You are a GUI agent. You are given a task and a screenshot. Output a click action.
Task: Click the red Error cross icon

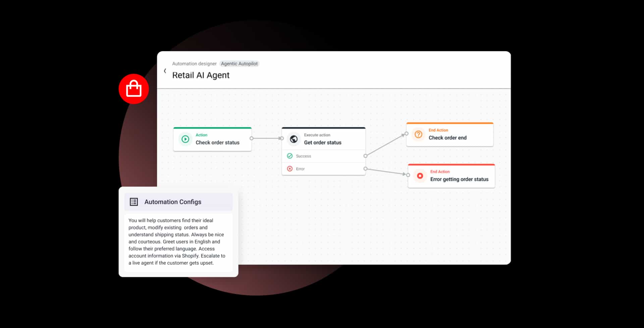click(290, 169)
